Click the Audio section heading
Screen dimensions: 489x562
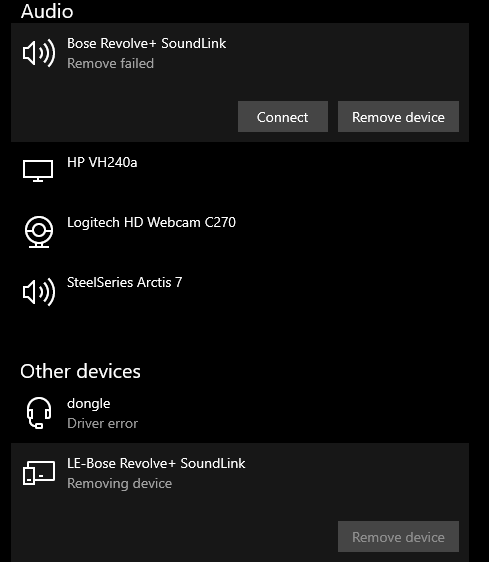[47, 11]
